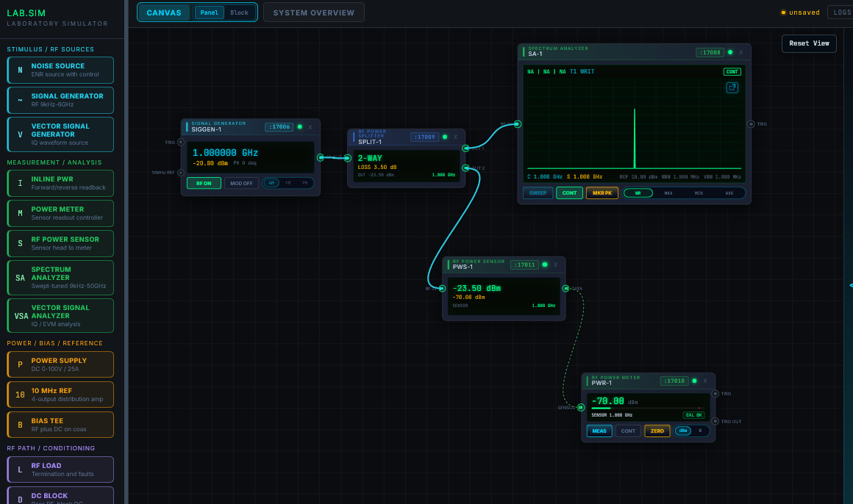Switch to Panel view mode

[210, 12]
